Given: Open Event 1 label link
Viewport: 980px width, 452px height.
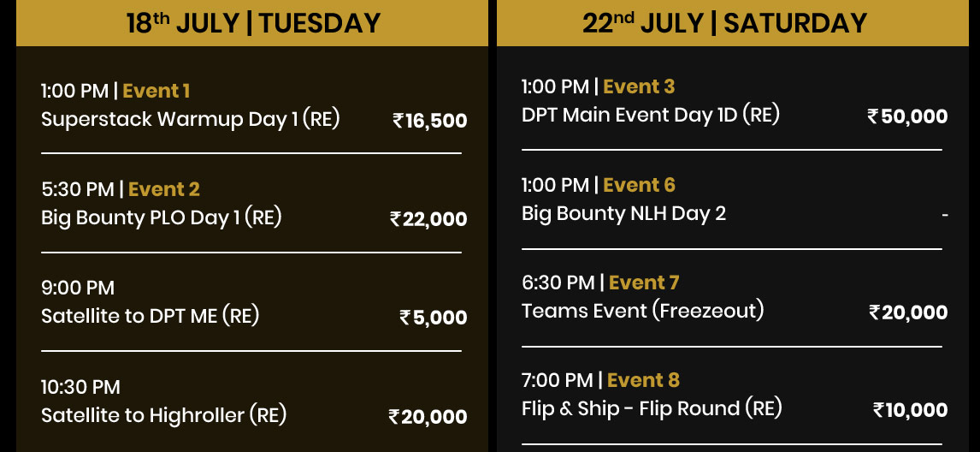Looking at the screenshot, I should click(156, 92).
